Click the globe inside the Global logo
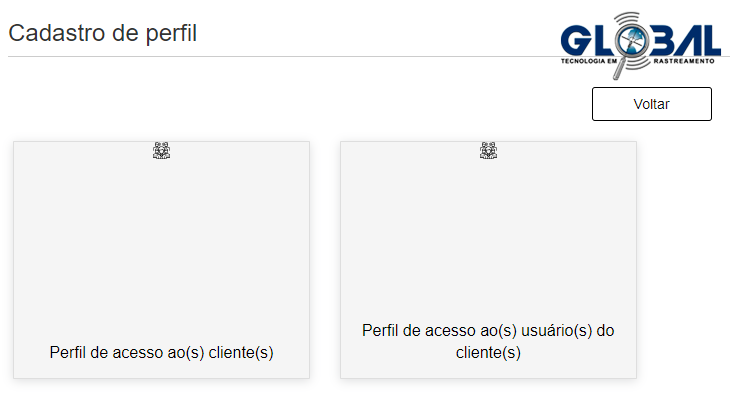Viewport: 730px width, 411px height. pyautogui.click(x=631, y=40)
